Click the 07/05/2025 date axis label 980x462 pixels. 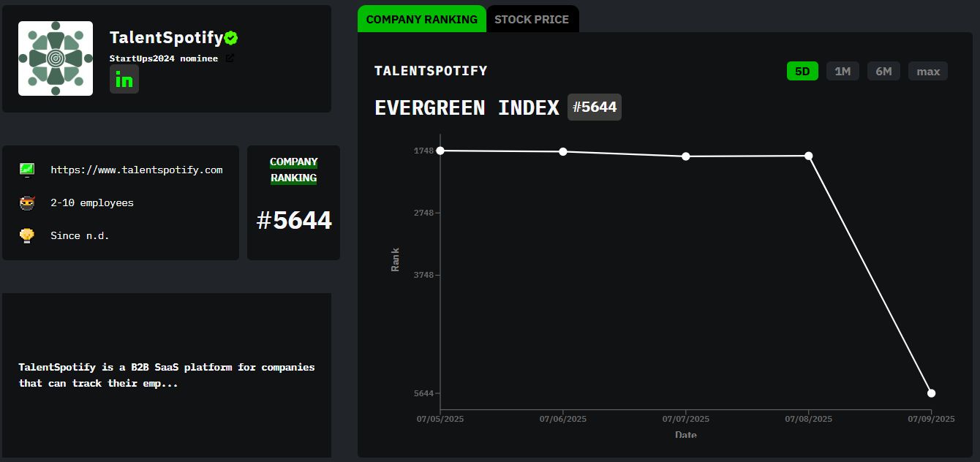pos(440,419)
